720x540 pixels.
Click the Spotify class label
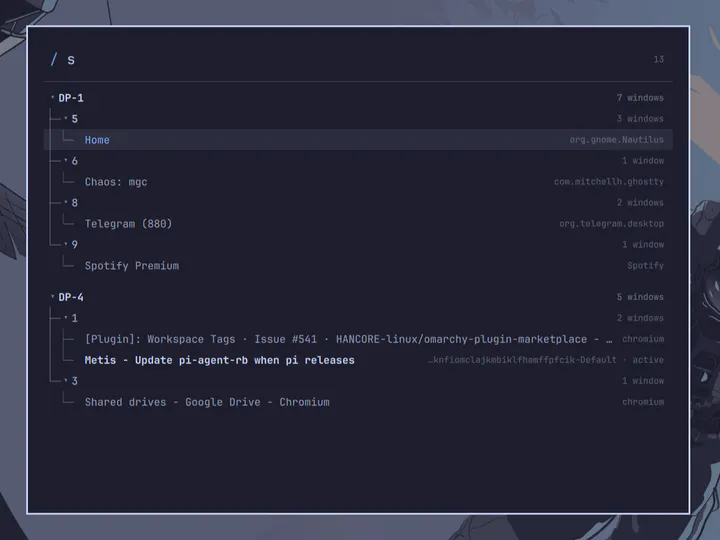pyautogui.click(x=646, y=265)
